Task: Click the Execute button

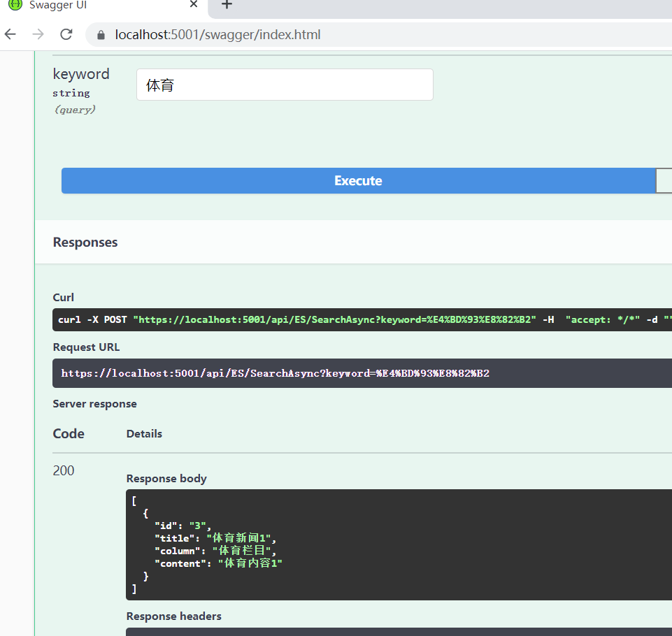Action: pos(358,180)
